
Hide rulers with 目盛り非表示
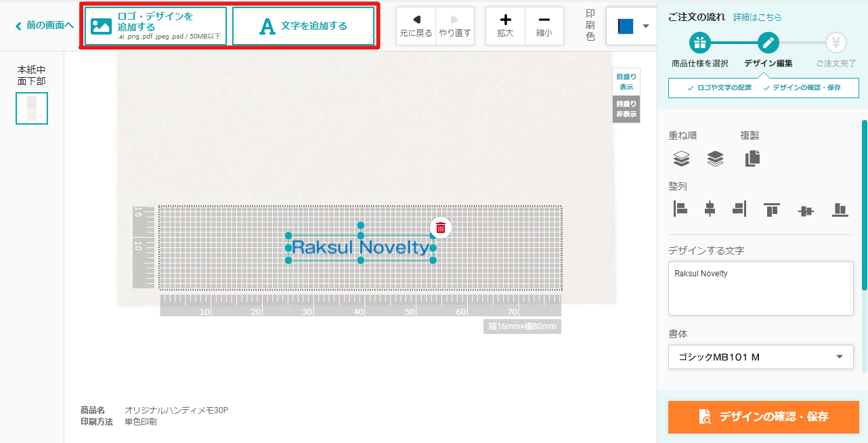pyautogui.click(x=626, y=109)
